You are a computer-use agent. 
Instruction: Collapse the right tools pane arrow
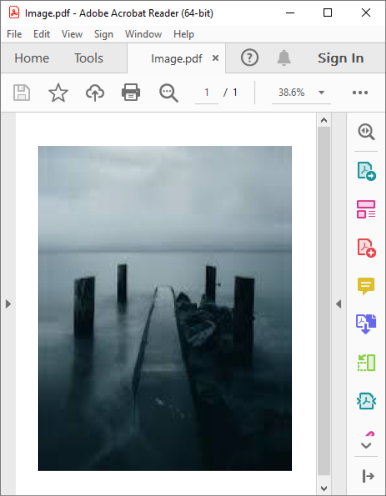click(339, 304)
